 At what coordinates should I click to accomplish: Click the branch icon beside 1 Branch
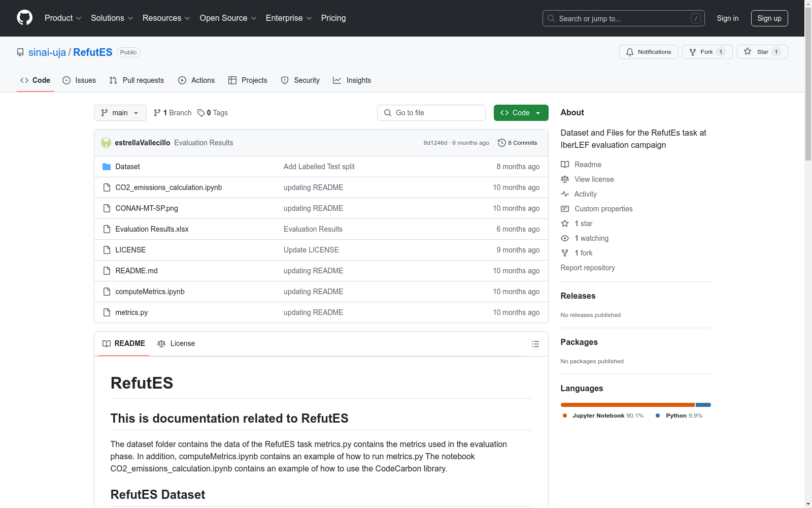pos(157,113)
